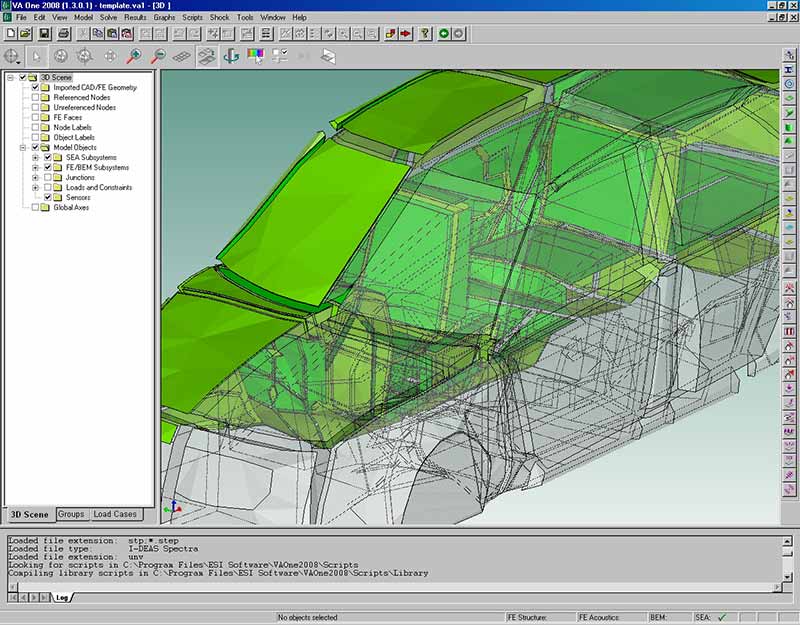
Task: Zoom out with red magnifier minus
Action: pos(158,56)
